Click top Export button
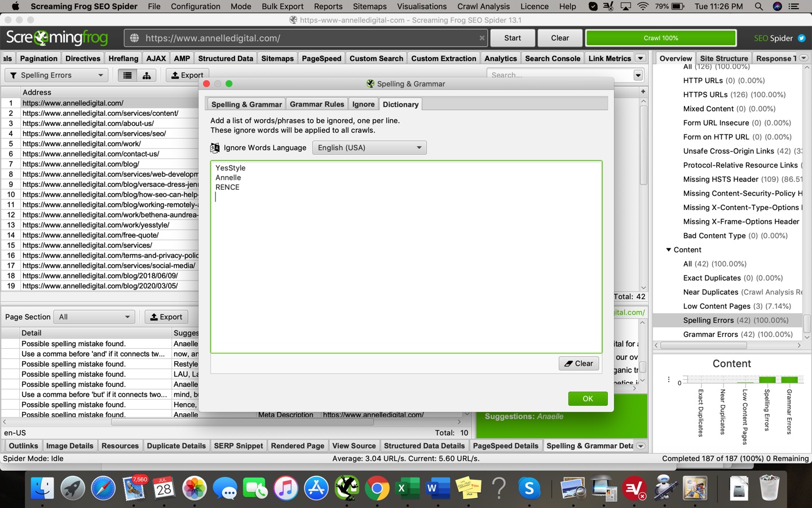 187,75
